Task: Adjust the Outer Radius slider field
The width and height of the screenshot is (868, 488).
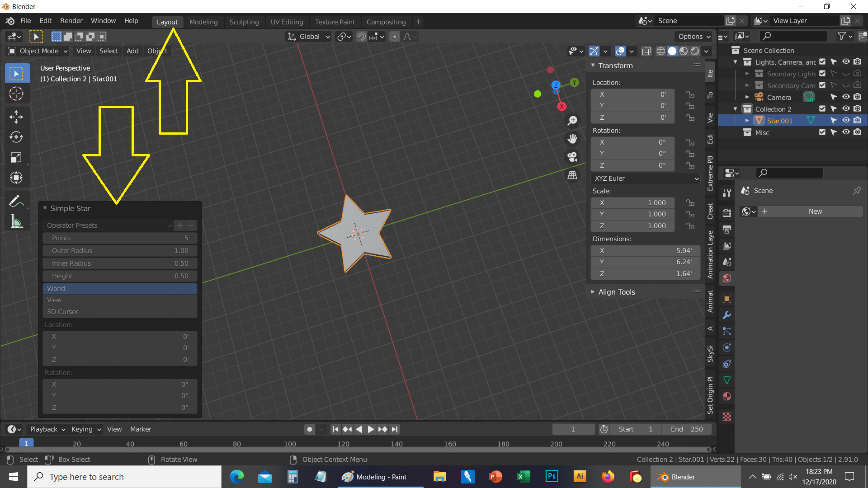Action: point(120,251)
